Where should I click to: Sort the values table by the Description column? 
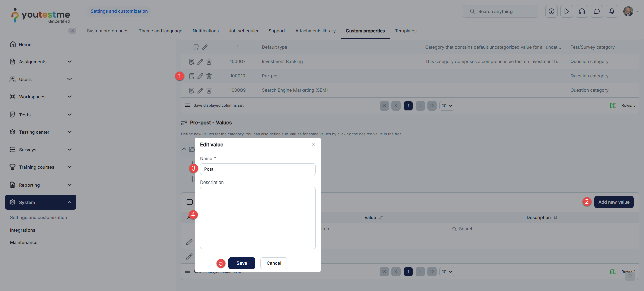click(555, 218)
